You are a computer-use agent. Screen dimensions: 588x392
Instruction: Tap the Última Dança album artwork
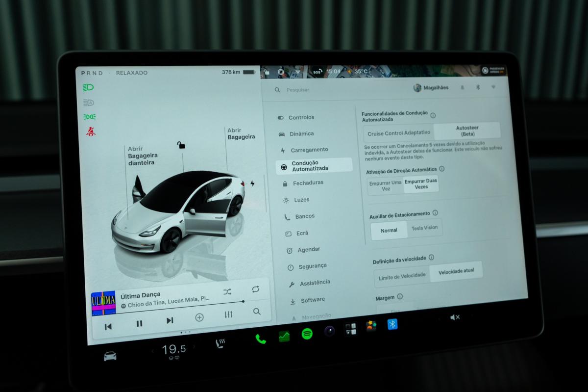click(103, 303)
